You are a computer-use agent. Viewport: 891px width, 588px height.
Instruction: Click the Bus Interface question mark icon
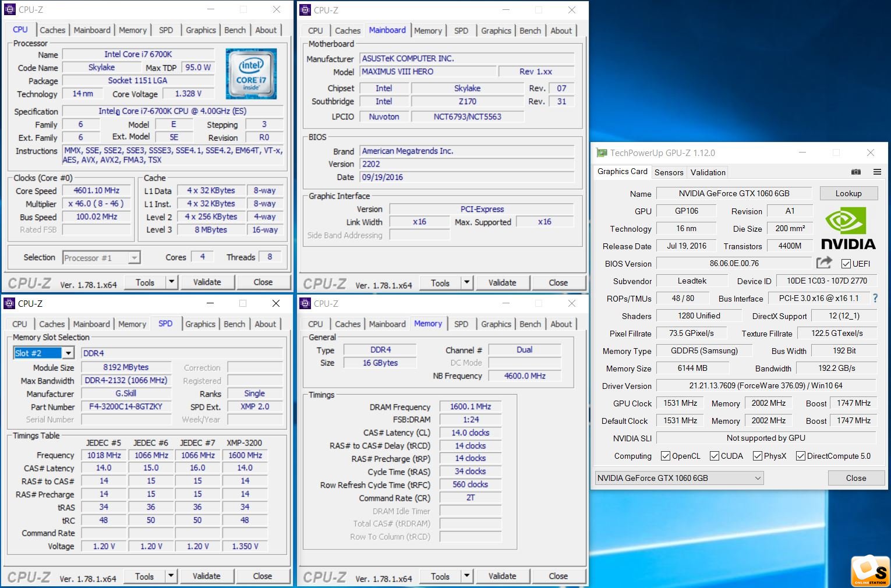(x=875, y=298)
